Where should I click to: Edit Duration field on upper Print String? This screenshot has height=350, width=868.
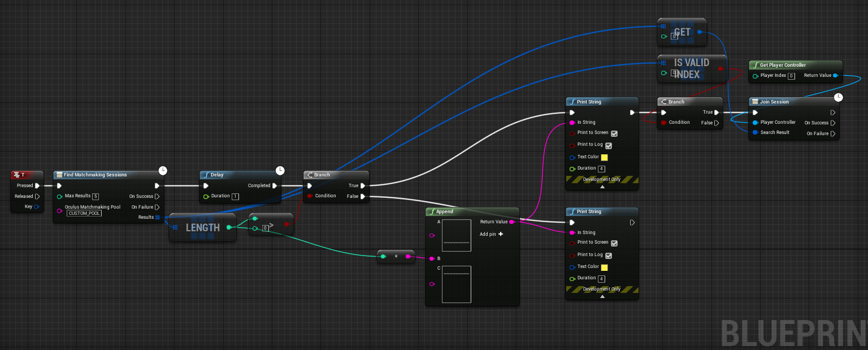[601, 168]
